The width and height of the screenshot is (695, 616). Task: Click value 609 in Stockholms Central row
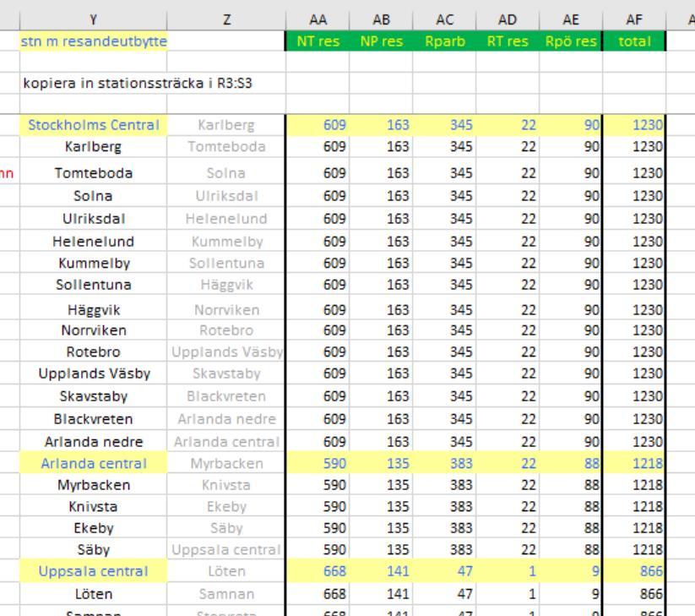pyautogui.click(x=318, y=125)
